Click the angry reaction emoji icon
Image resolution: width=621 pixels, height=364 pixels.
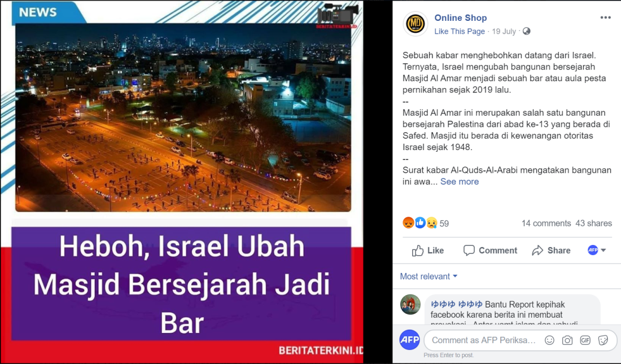pos(408,223)
